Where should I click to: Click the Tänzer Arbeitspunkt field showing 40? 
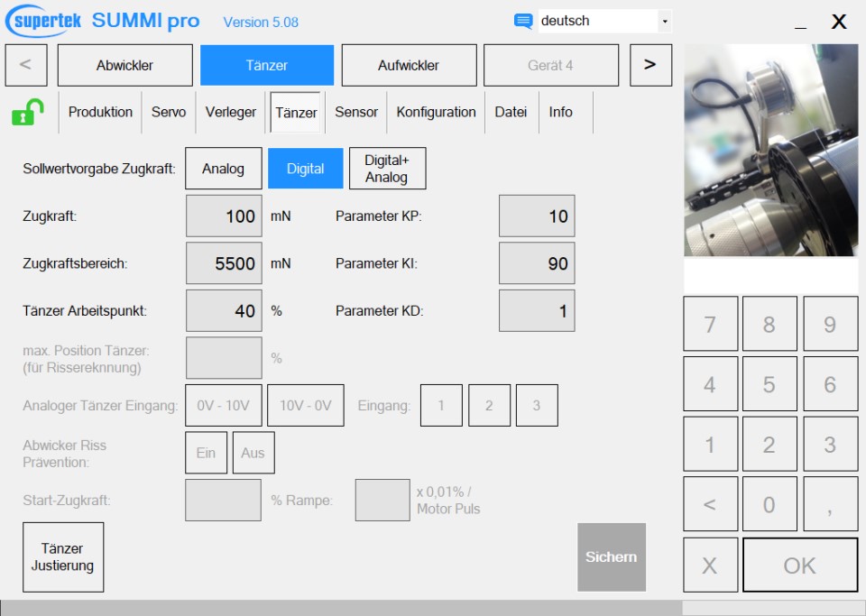(x=224, y=311)
